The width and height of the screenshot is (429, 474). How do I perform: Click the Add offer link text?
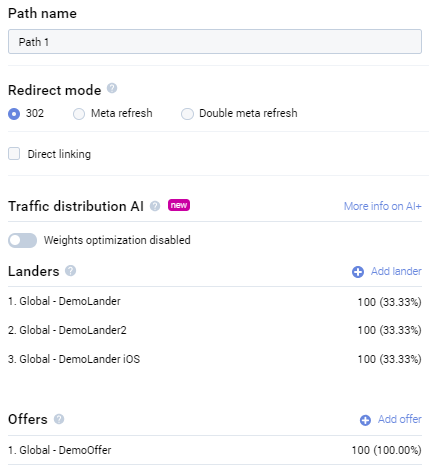400,419
